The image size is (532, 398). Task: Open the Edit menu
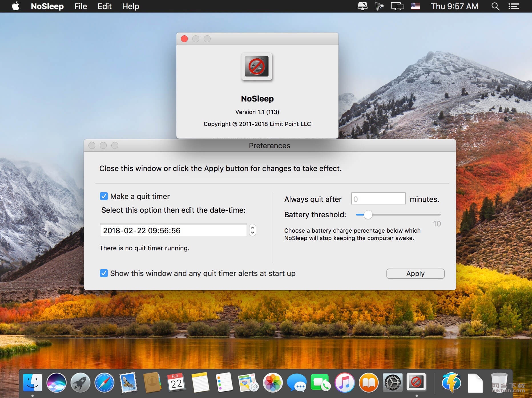tap(104, 6)
